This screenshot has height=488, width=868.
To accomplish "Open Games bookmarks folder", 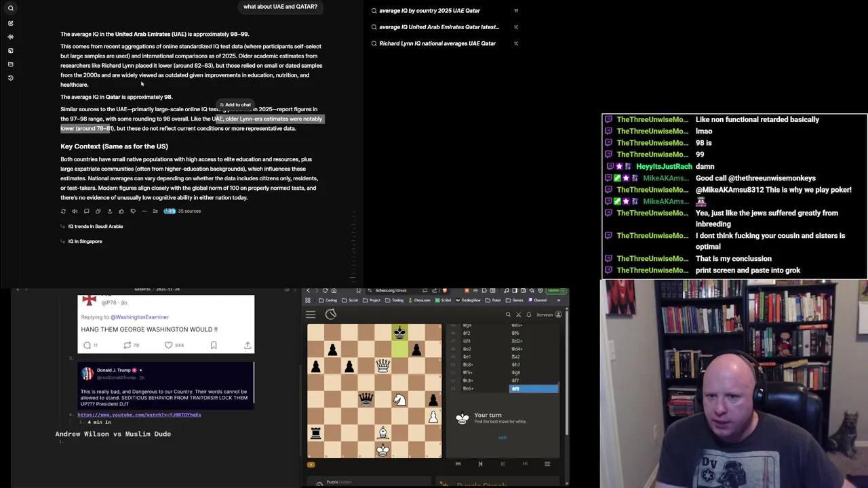I will (x=515, y=300).
